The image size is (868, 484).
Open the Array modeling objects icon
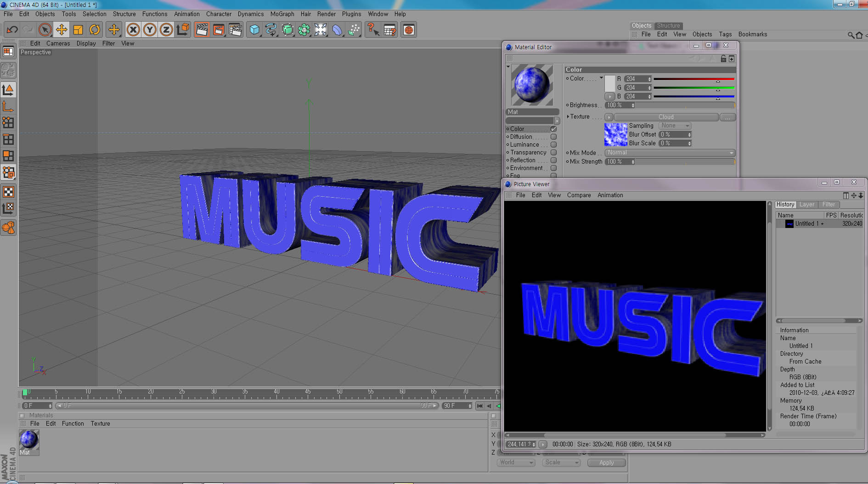304,30
